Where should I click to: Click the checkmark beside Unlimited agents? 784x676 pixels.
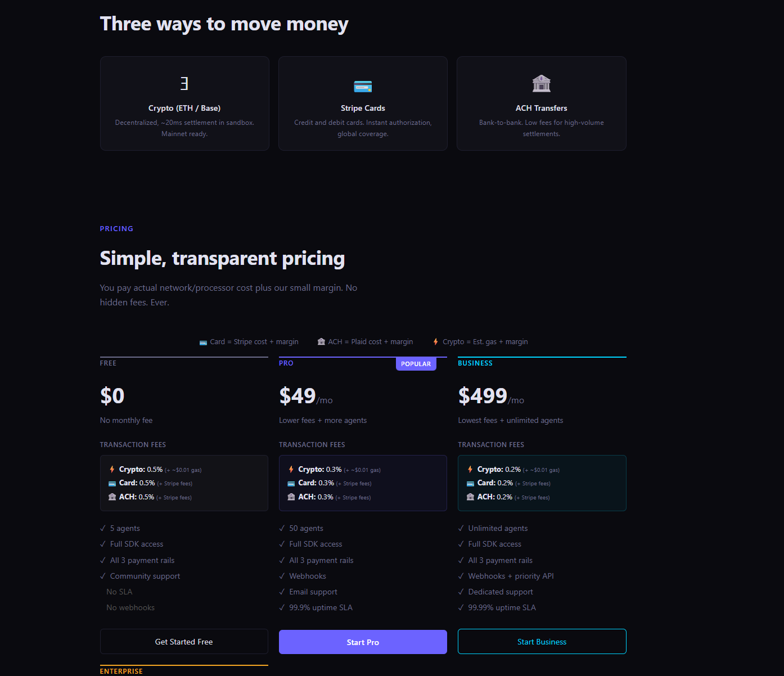[461, 528]
